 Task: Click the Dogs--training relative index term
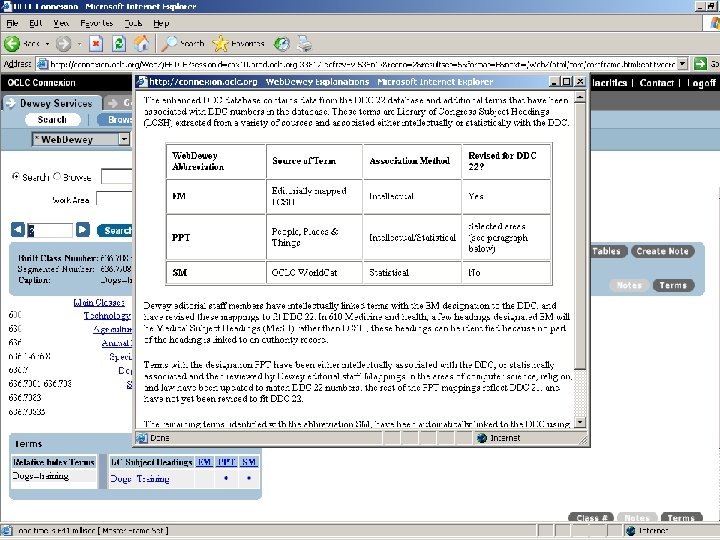[40, 476]
